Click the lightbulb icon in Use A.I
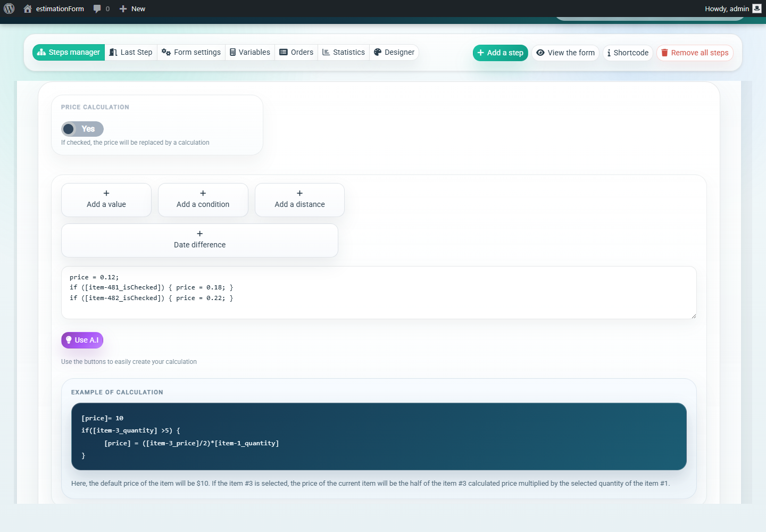This screenshot has height=532, width=766. click(x=69, y=340)
